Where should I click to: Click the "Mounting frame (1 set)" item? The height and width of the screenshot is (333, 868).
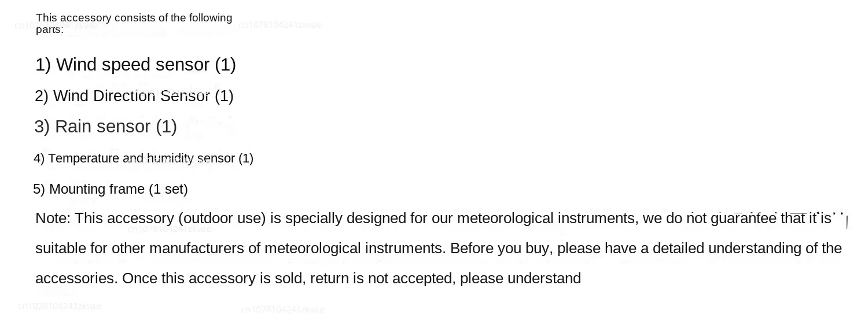(110, 189)
